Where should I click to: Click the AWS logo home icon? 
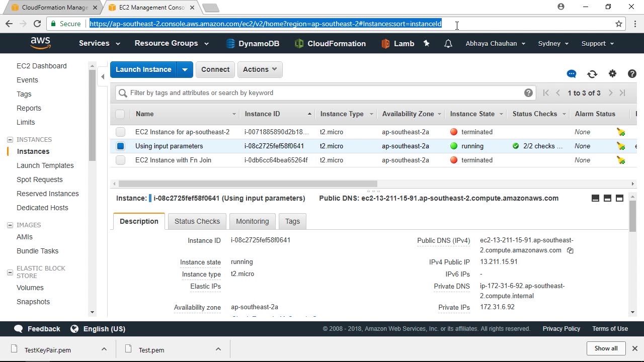point(40,43)
